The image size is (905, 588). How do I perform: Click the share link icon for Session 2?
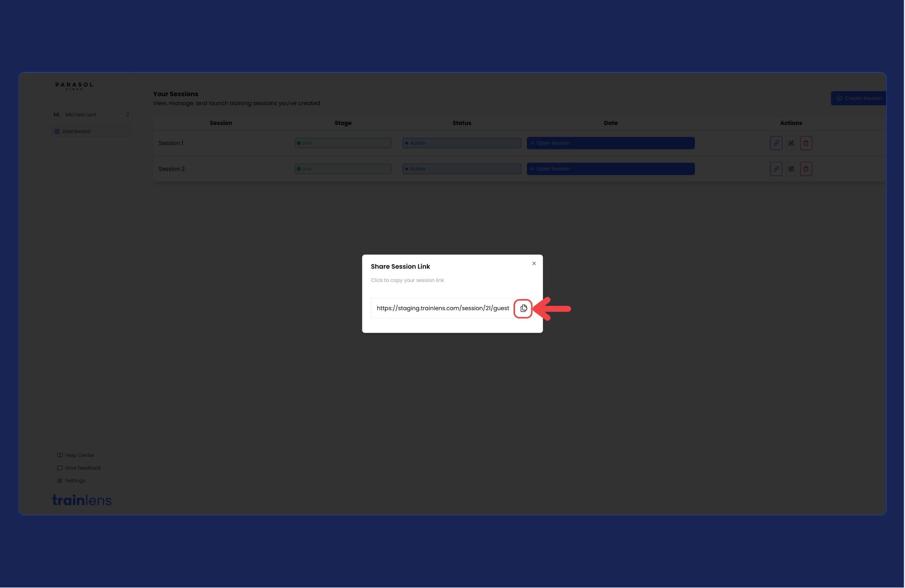[x=776, y=169]
